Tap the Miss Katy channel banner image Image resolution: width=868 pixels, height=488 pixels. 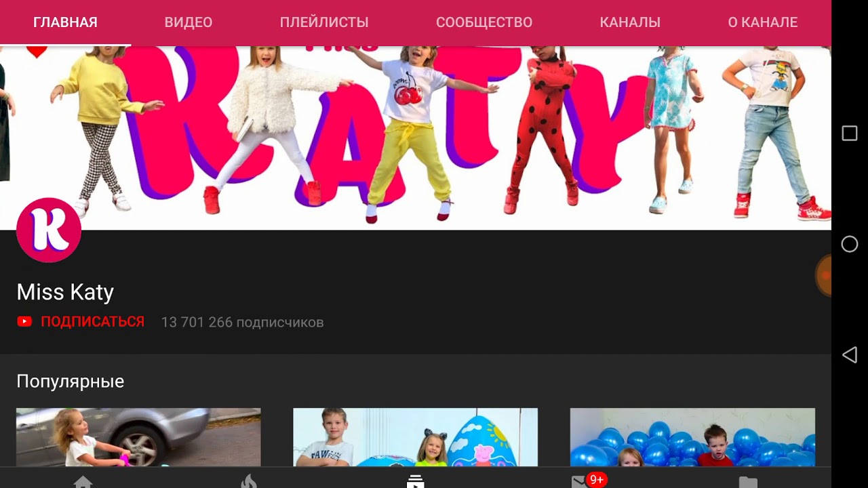tap(415, 138)
